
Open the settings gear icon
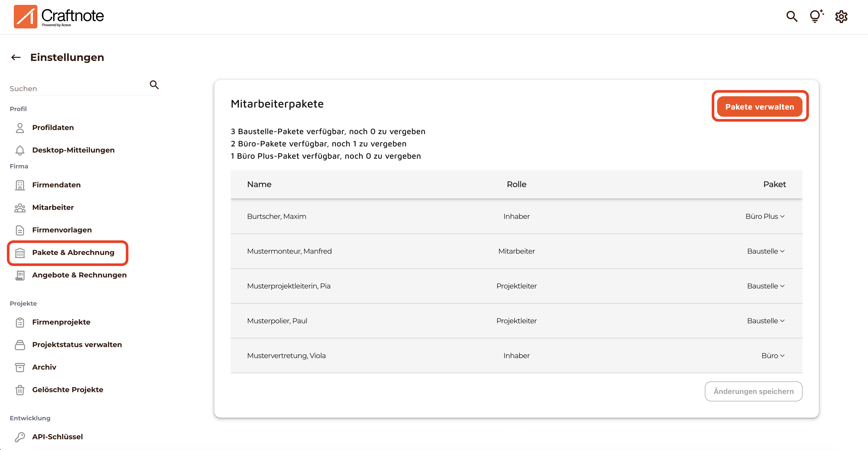pos(841,16)
